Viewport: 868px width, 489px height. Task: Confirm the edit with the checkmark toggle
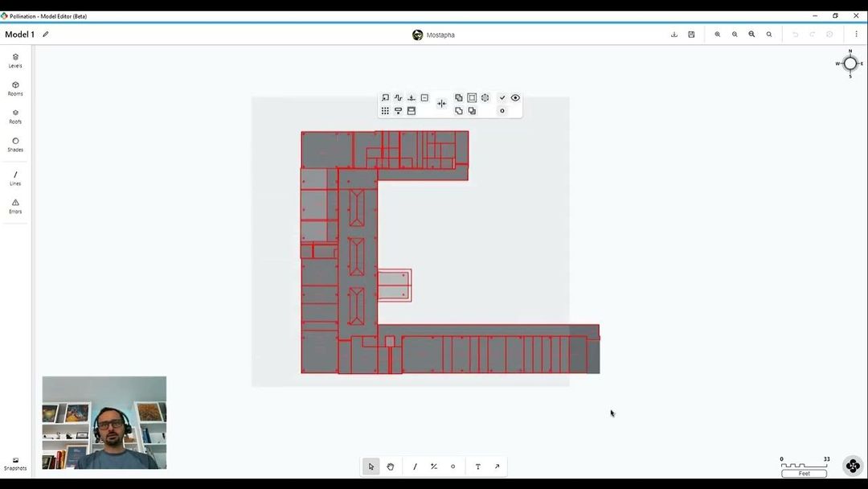(x=502, y=97)
